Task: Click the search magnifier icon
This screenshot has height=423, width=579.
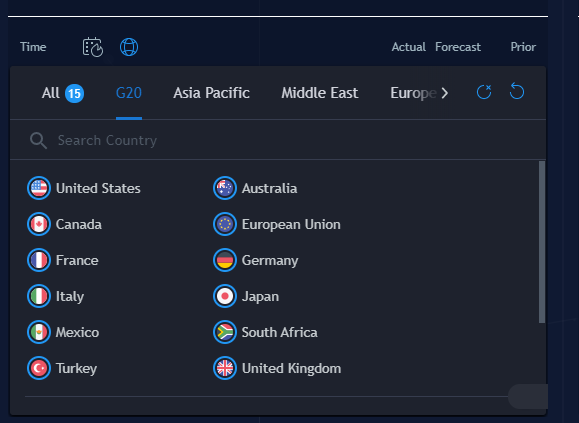Action: (x=38, y=141)
